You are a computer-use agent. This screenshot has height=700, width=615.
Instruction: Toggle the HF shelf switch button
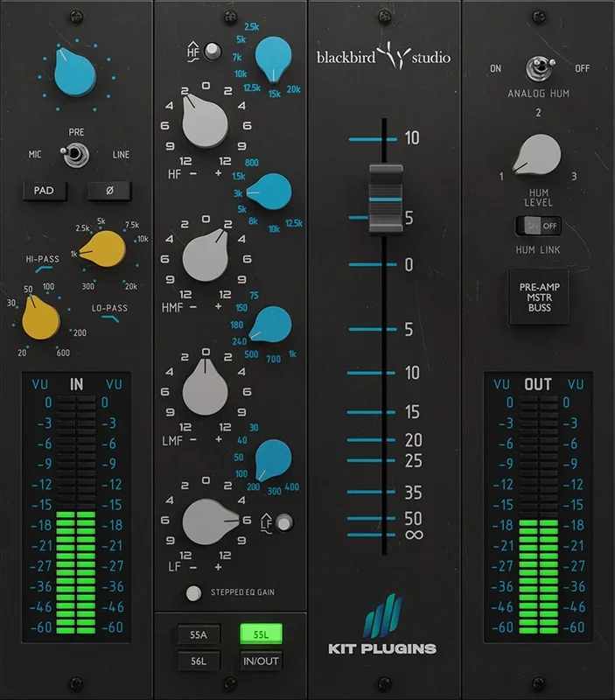coord(212,51)
